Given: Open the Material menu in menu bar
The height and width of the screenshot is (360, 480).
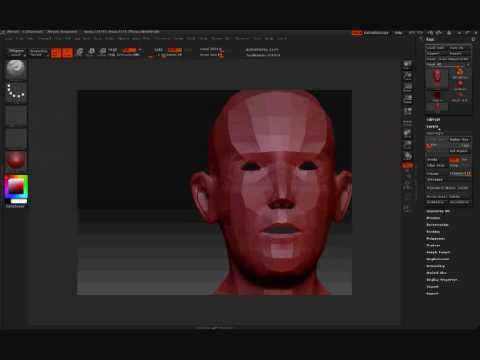Looking at the screenshot, I should [x=123, y=39].
